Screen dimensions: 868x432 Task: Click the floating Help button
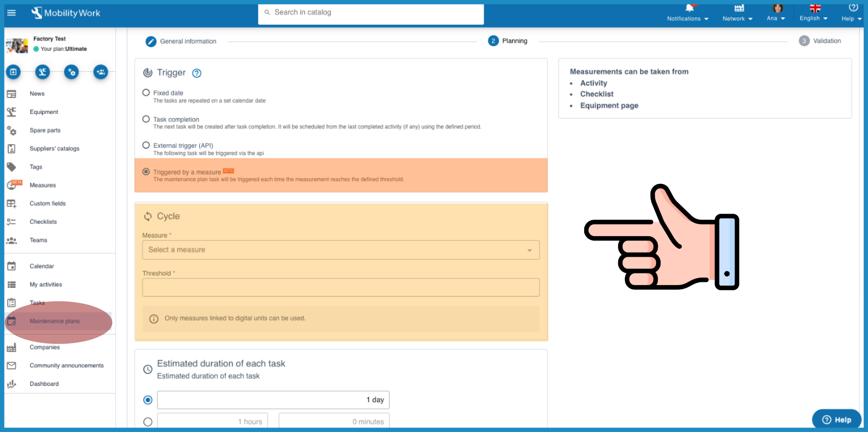(836, 420)
